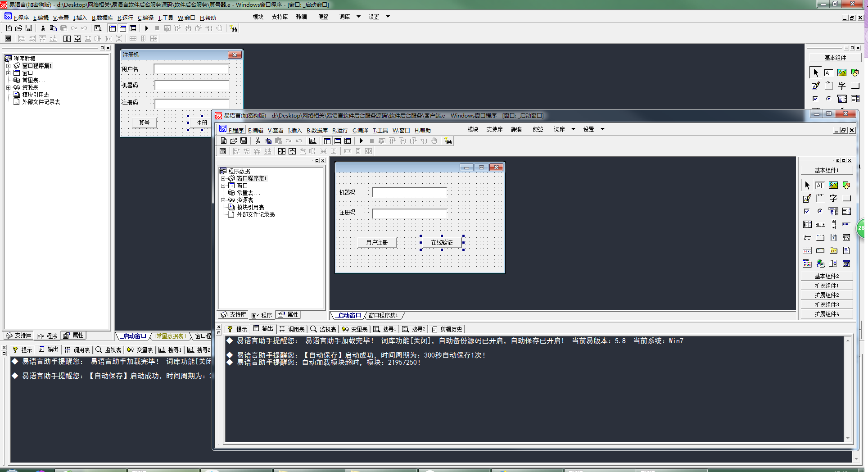The width and height of the screenshot is (868, 472).
Task: Select the check box component in front palette
Action: (x=807, y=211)
